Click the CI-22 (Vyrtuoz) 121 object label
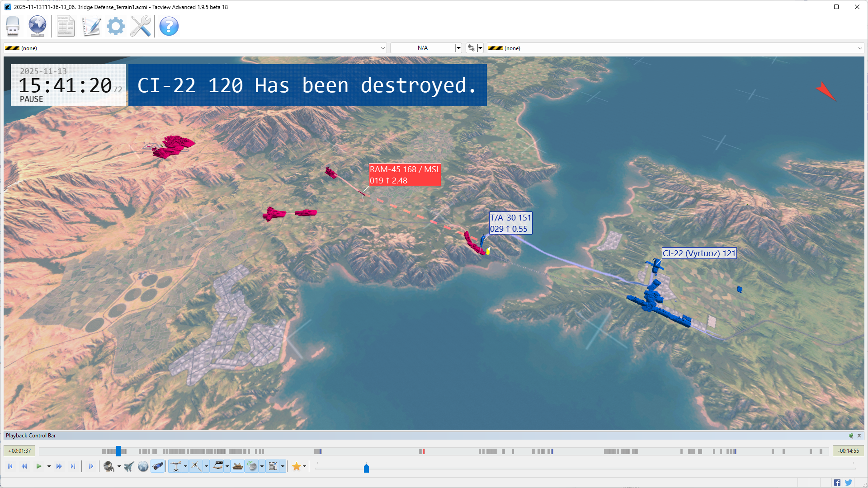Screen dimensions: 868x488 pos(699,253)
